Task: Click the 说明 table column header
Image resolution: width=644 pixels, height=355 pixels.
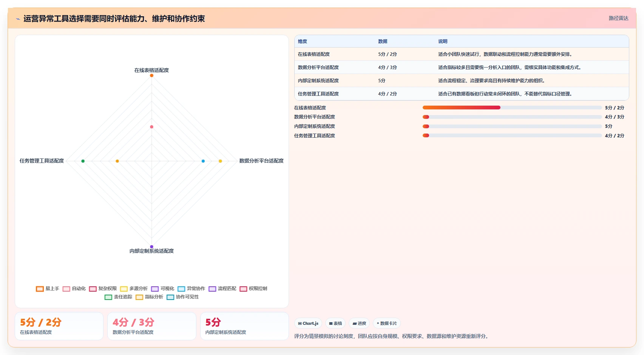Action: pyautogui.click(x=443, y=41)
